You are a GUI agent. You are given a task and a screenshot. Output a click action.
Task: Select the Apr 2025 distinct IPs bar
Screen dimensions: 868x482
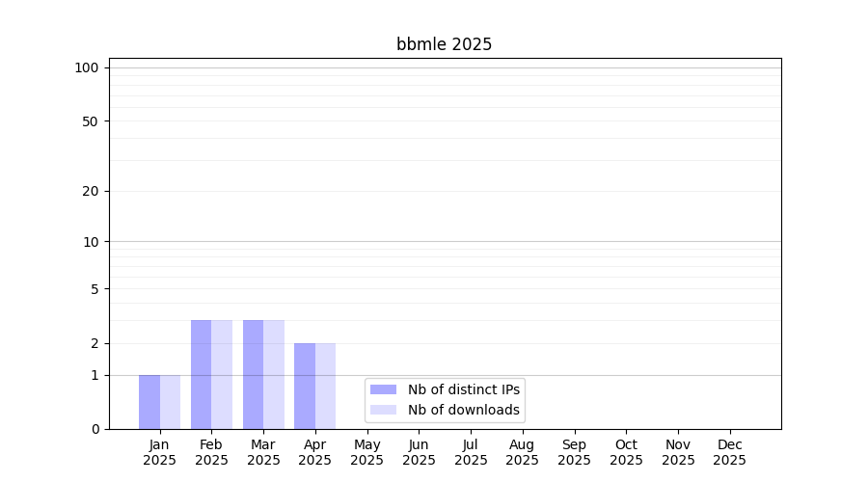click(305, 386)
